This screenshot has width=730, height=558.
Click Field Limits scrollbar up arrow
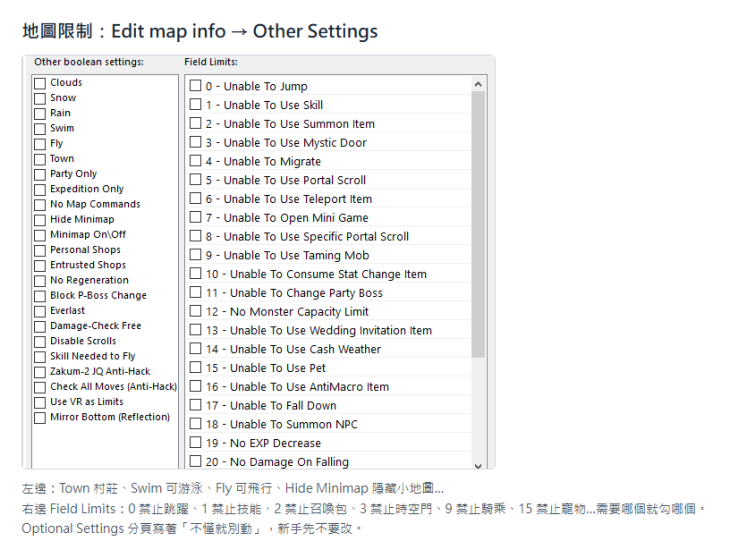click(x=478, y=84)
